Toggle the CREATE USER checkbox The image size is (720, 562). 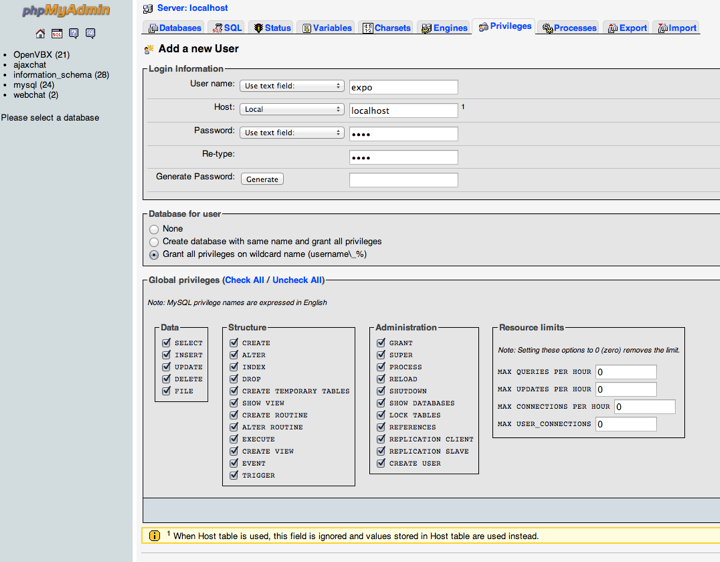(381, 463)
